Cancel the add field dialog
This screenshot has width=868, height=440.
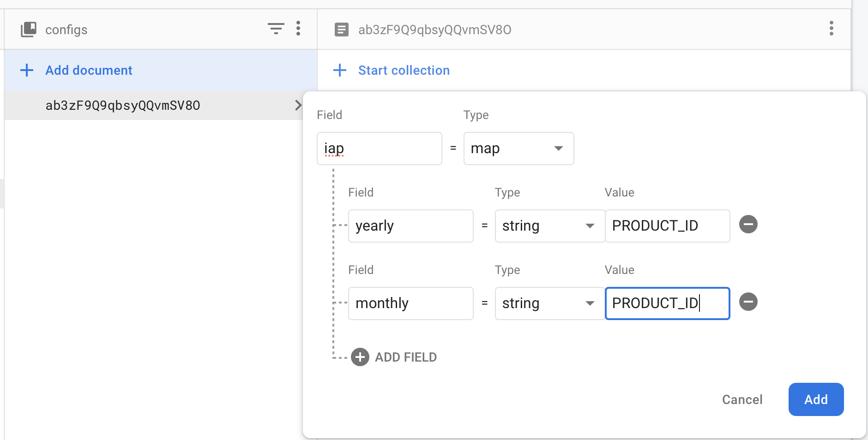coord(742,399)
